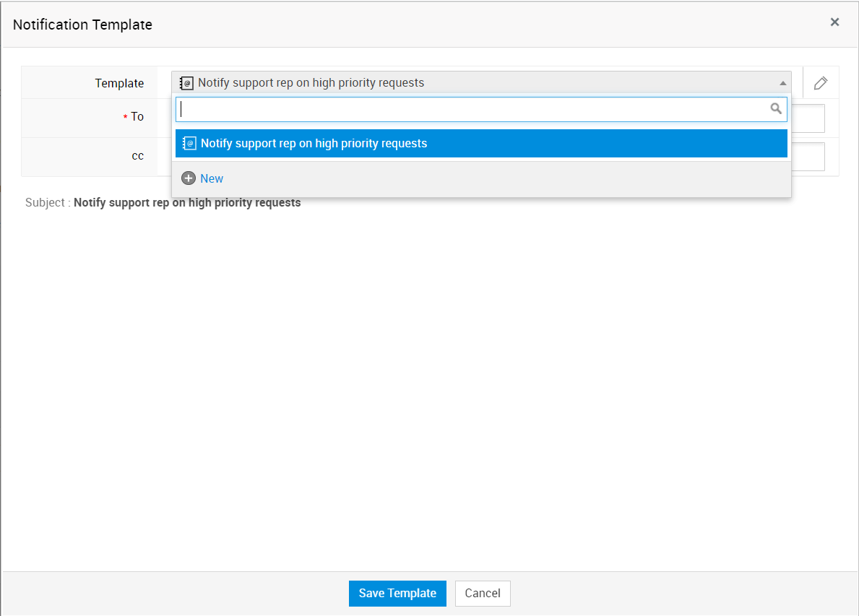Collapse the Template dropdown using its arrow
The width and height of the screenshot is (859, 616).
click(782, 83)
